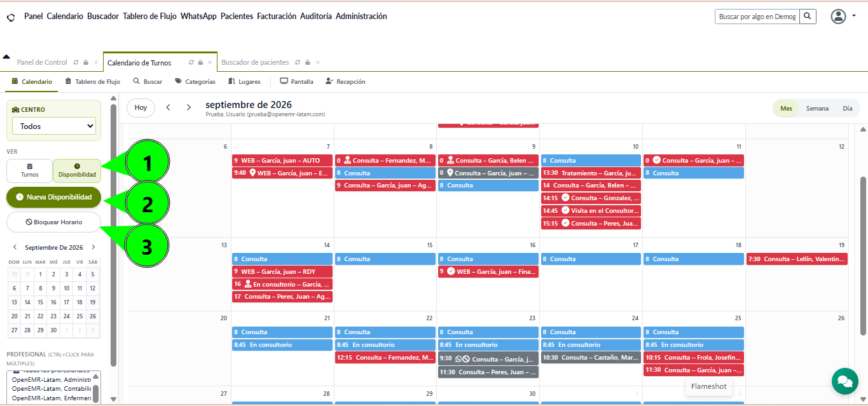
Task: Switch calendar to Semana view
Action: pos(817,109)
